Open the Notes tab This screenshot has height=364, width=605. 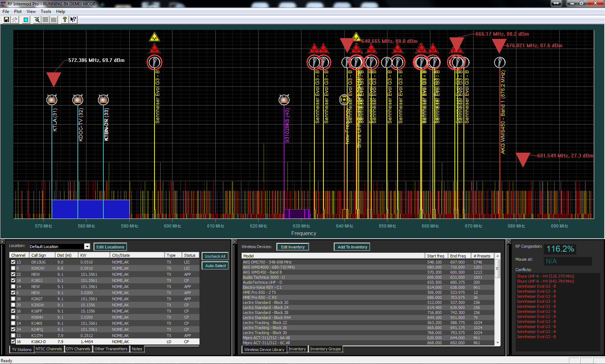pyautogui.click(x=137, y=349)
